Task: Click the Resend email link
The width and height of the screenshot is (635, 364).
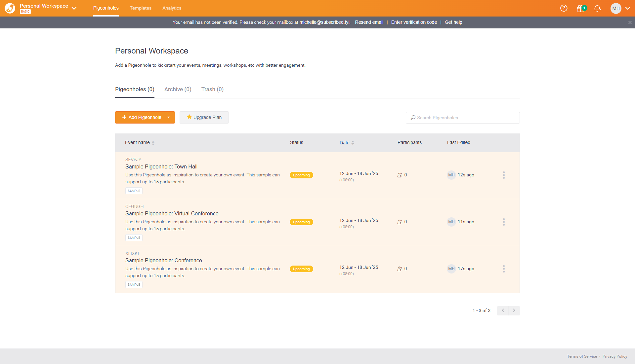Action: tap(369, 22)
